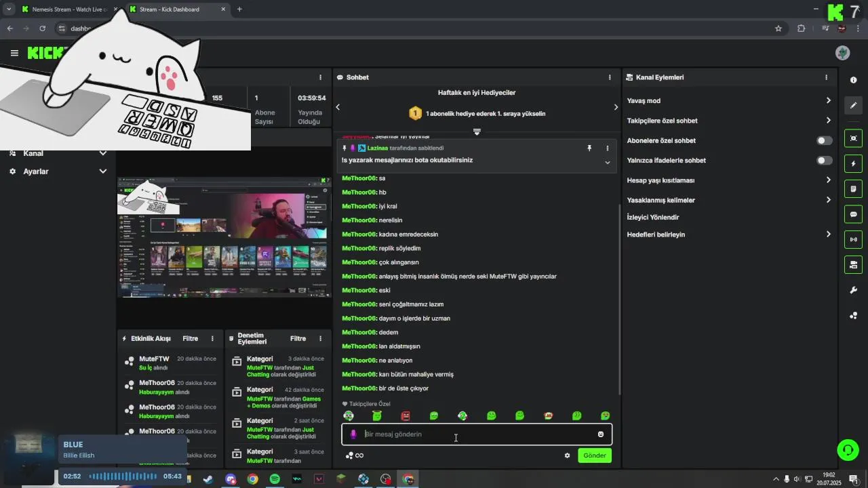Expand the Yavaş mod setting

pos(728,100)
